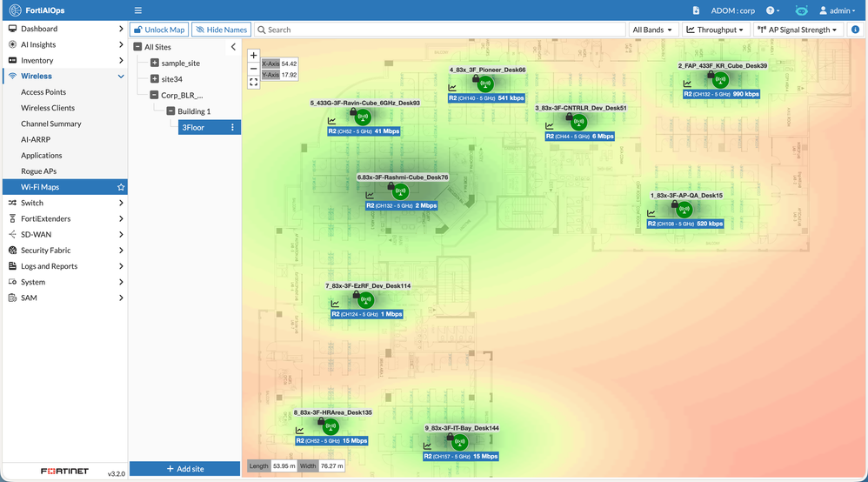This screenshot has width=868, height=482.
Task: Select the 4_83x_3F_Pioneer_Desk66 access point icon
Action: pos(485,84)
